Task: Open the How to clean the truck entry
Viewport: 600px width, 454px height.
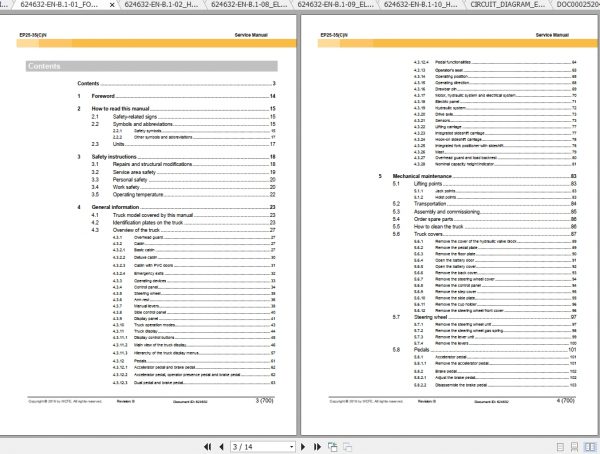Action: [484, 227]
